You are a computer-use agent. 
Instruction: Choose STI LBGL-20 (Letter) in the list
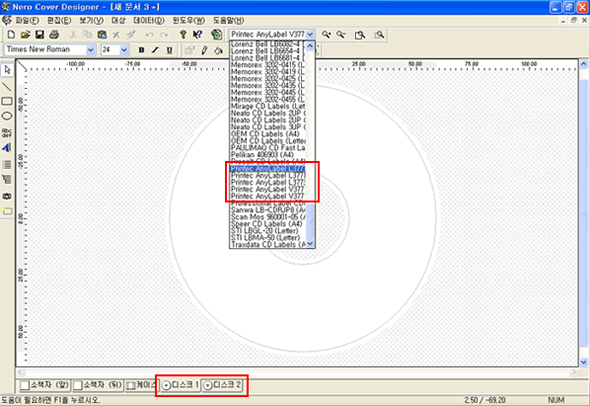click(268, 230)
